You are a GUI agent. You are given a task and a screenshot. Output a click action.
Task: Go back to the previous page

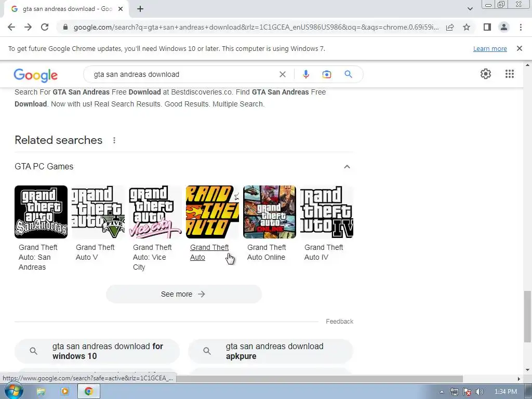tap(11, 27)
